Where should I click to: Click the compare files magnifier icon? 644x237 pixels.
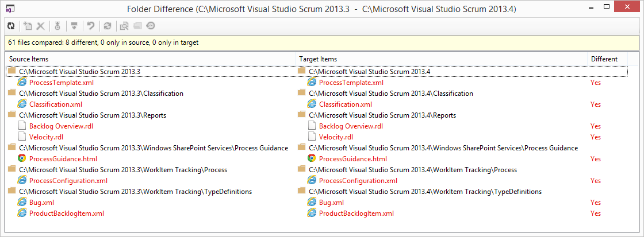pyautogui.click(x=123, y=26)
